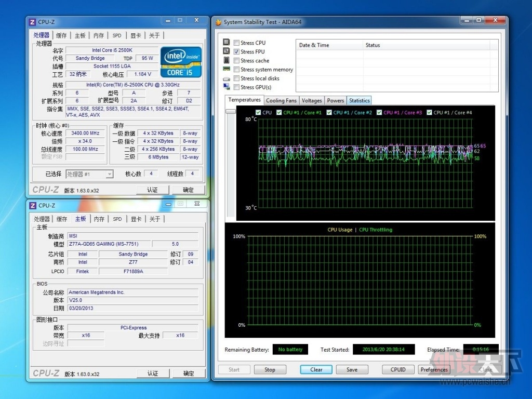The image size is (532, 399).
Task: Open 关于 tab in top CPU-Z window
Action: tap(154, 35)
